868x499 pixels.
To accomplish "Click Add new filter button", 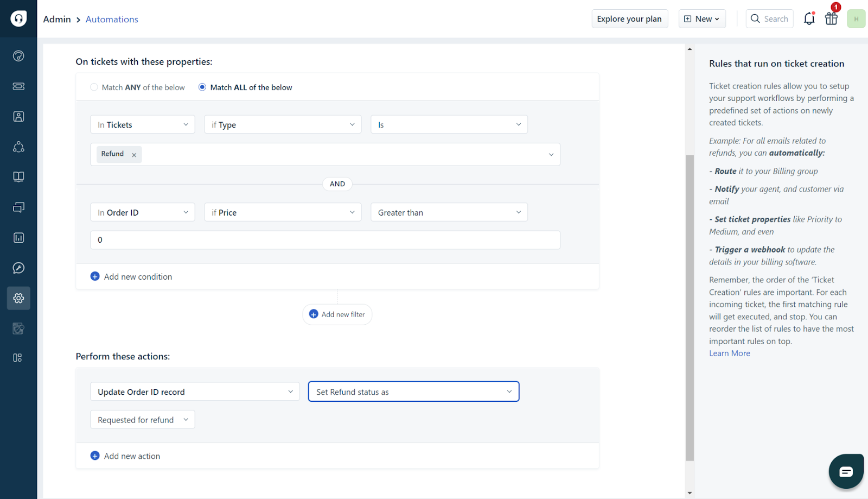I will click(x=337, y=314).
